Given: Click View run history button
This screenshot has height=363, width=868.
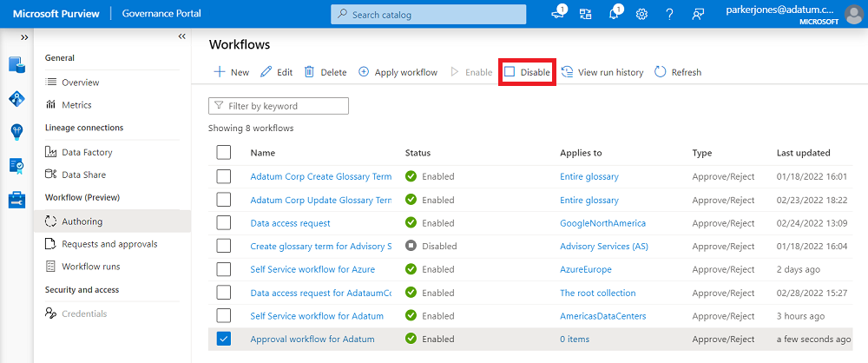Looking at the screenshot, I should [x=602, y=72].
